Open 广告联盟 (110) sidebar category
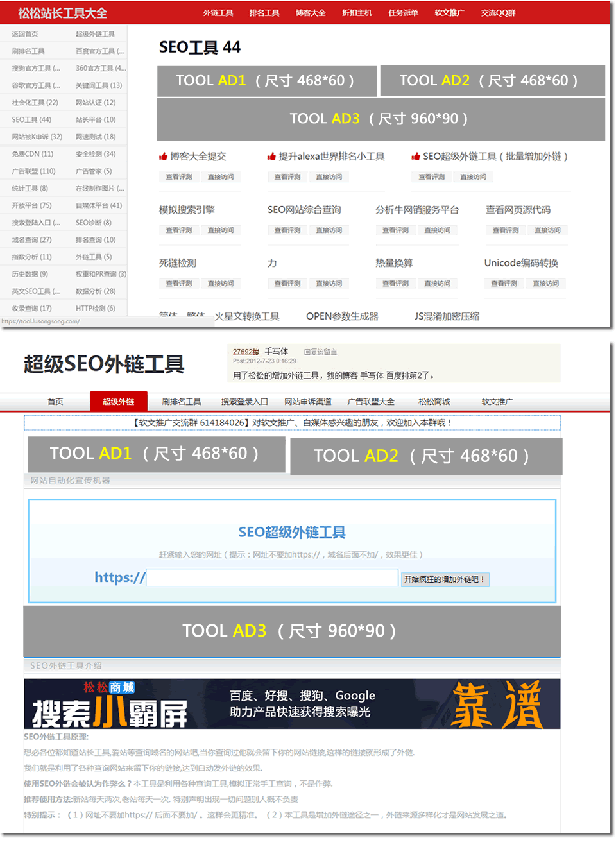 (x=33, y=171)
